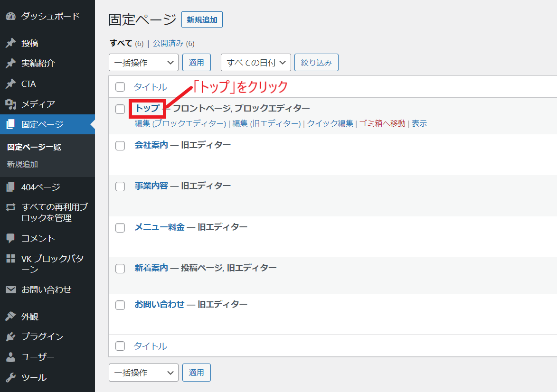Click ゴミ箱へ移動 link for トップ
The width and height of the screenshot is (557, 392).
pos(382,123)
